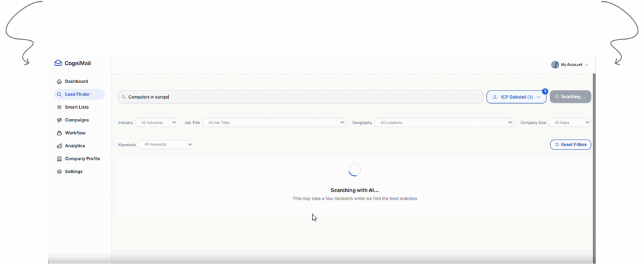Click the CogniMail envelope logo icon
644x264 pixels.
pos(58,63)
